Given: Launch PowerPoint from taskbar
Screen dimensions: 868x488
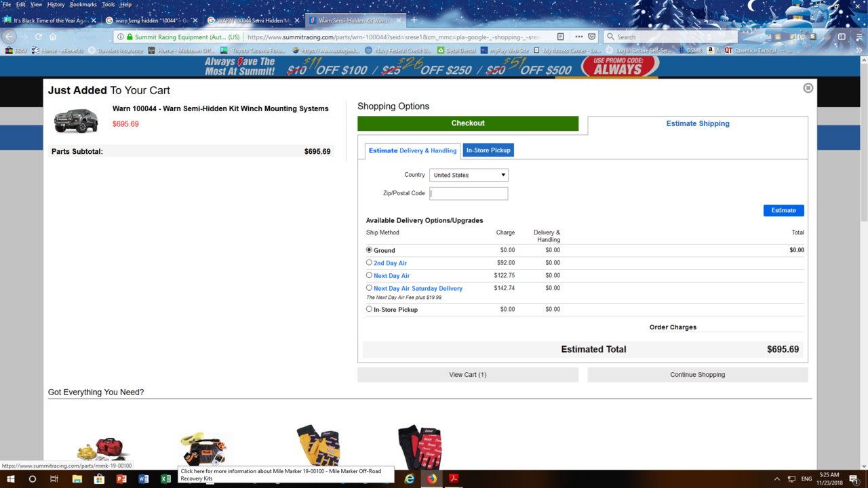Looking at the screenshot, I should (121, 479).
